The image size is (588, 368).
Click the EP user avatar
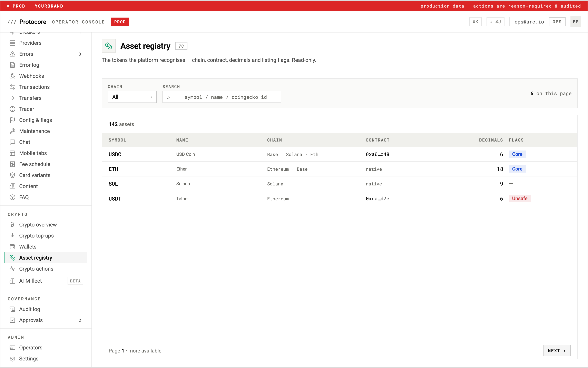(x=576, y=22)
